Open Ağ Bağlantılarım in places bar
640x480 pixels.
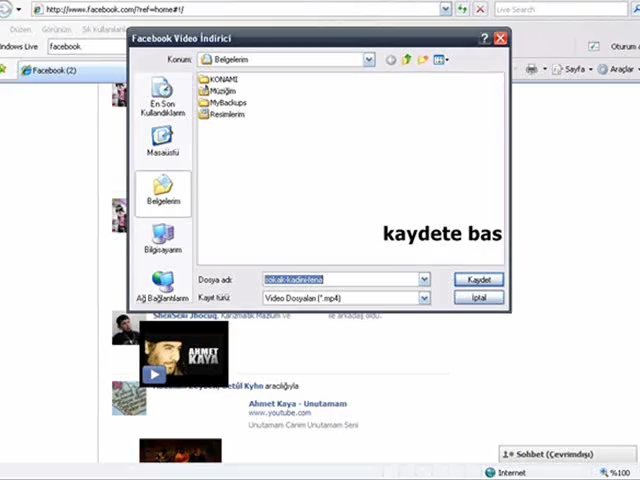click(162, 287)
